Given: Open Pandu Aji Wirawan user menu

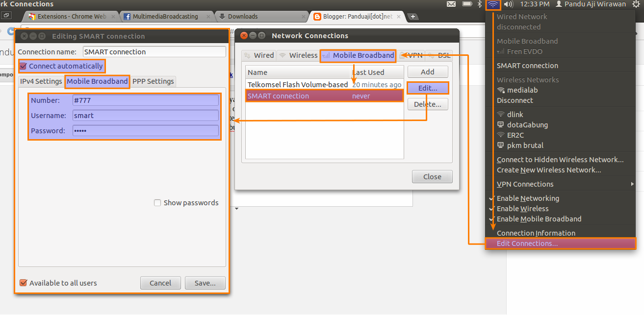Looking at the screenshot, I should click(x=591, y=4).
